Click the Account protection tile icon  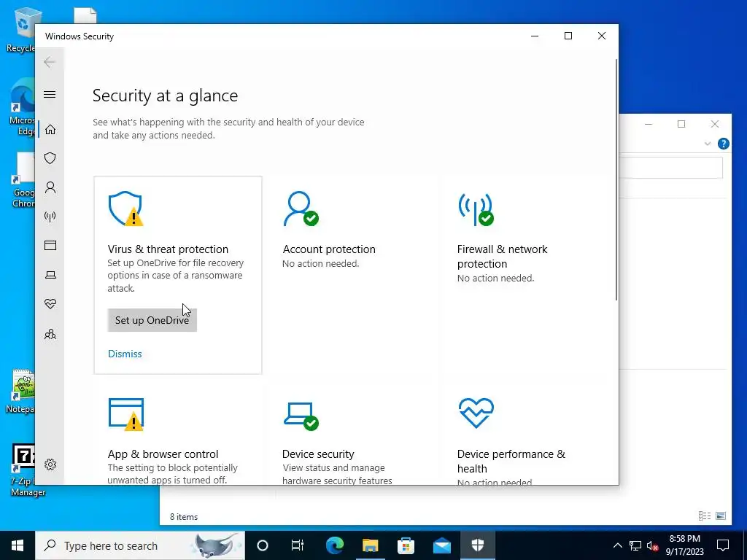tap(301, 209)
